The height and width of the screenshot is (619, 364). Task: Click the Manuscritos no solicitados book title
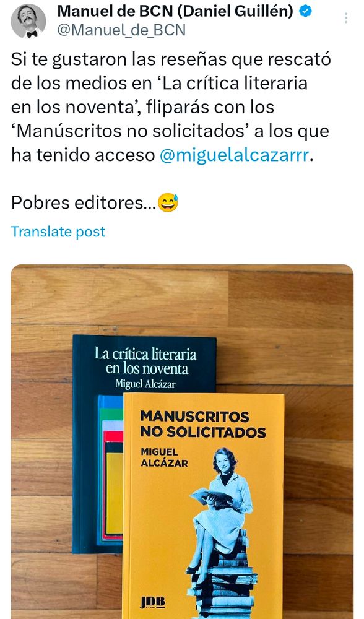[x=203, y=424]
